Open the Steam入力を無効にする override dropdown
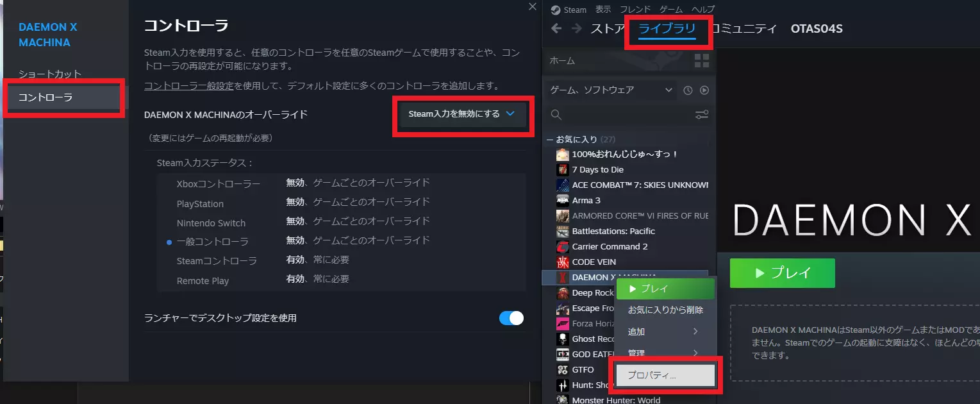Viewport: 980px width, 404px height. [462, 114]
